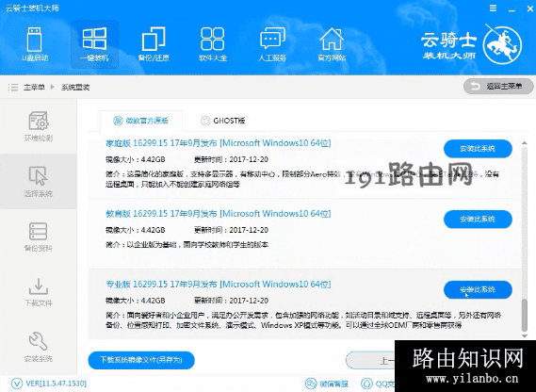This screenshot has width=536, height=392.
Task: Open the 软件大全 section
Action: click(x=213, y=44)
